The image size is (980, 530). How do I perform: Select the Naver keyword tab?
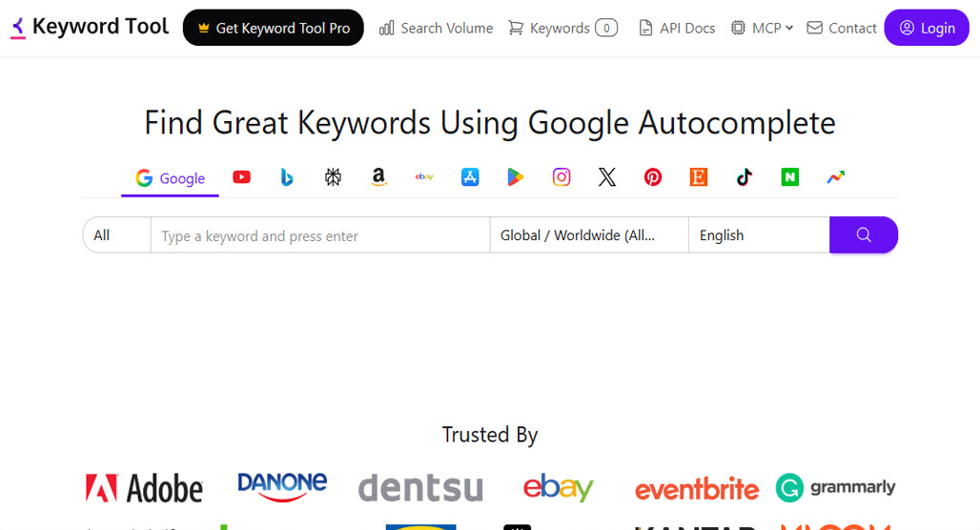coord(790,177)
